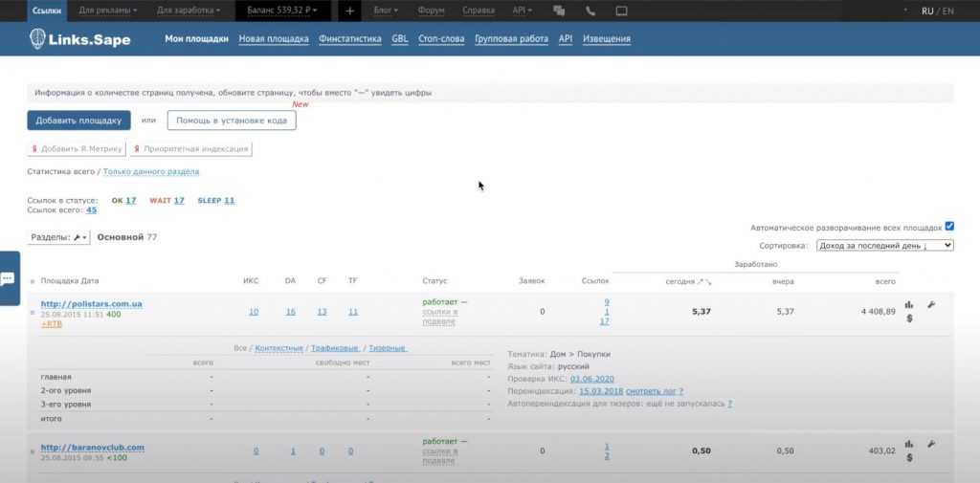Open the feedback chat tab on left edge
This screenshot has height=483, width=980.
[x=8, y=277]
